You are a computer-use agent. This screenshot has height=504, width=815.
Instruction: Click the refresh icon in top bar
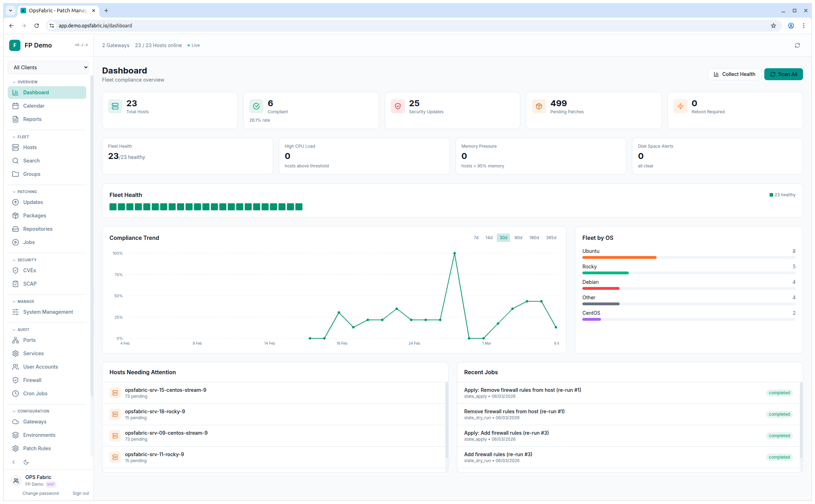[x=797, y=45]
